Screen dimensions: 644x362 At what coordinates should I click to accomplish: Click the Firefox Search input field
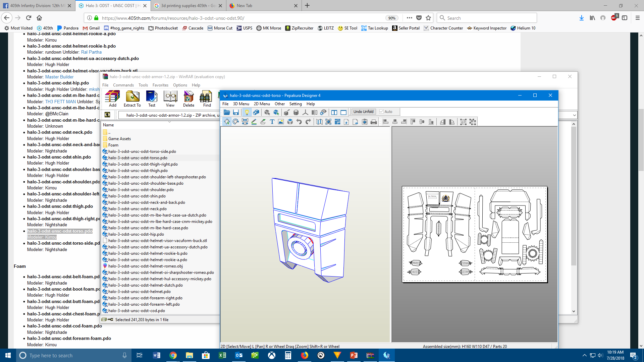pyautogui.click(x=487, y=18)
